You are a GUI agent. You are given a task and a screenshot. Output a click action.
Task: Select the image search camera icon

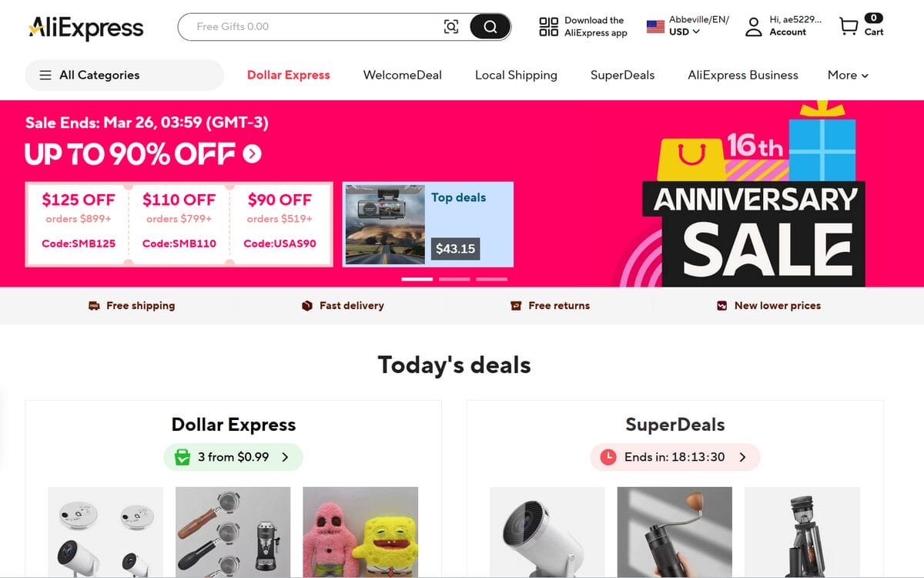[452, 26]
